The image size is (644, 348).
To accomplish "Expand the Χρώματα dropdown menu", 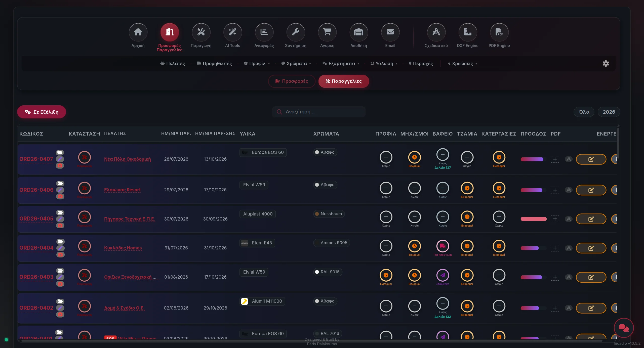I will pyautogui.click(x=296, y=64).
